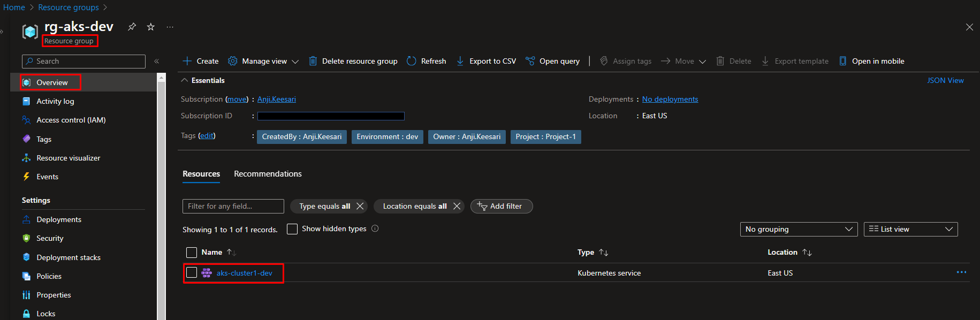Switch to the Recommendations tab

(x=268, y=174)
